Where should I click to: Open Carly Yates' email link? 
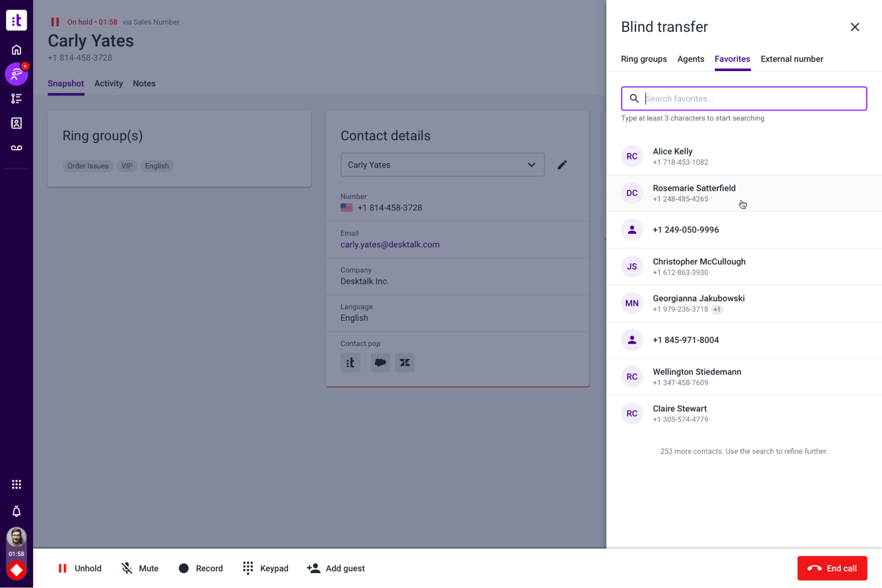coord(390,244)
